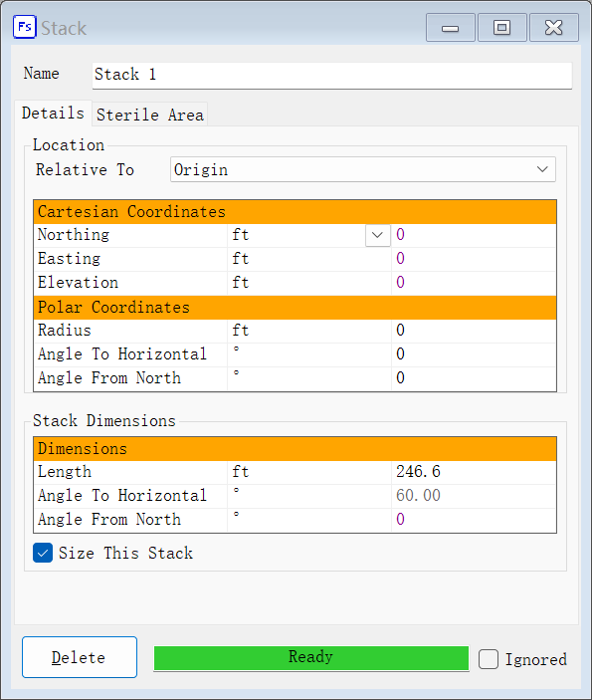Click the Delete button
The width and height of the screenshot is (592, 700).
click(x=80, y=657)
